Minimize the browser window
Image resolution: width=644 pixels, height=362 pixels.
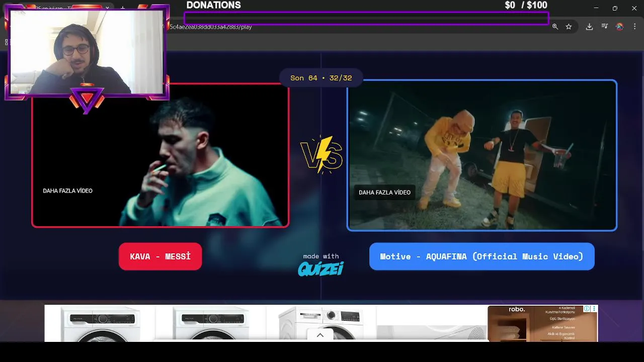point(596,8)
